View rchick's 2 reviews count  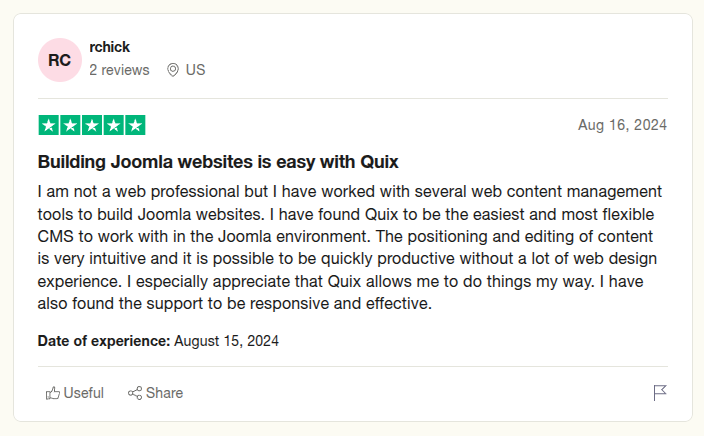coord(119,70)
